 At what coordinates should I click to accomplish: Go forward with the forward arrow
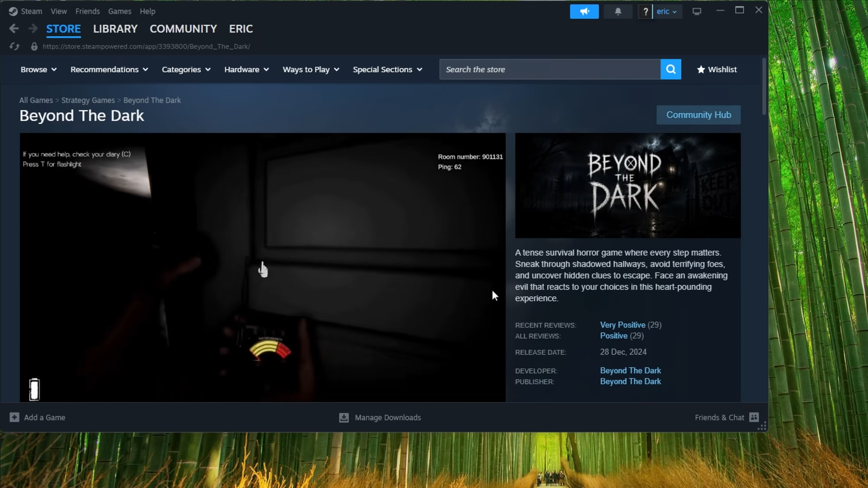click(x=33, y=29)
